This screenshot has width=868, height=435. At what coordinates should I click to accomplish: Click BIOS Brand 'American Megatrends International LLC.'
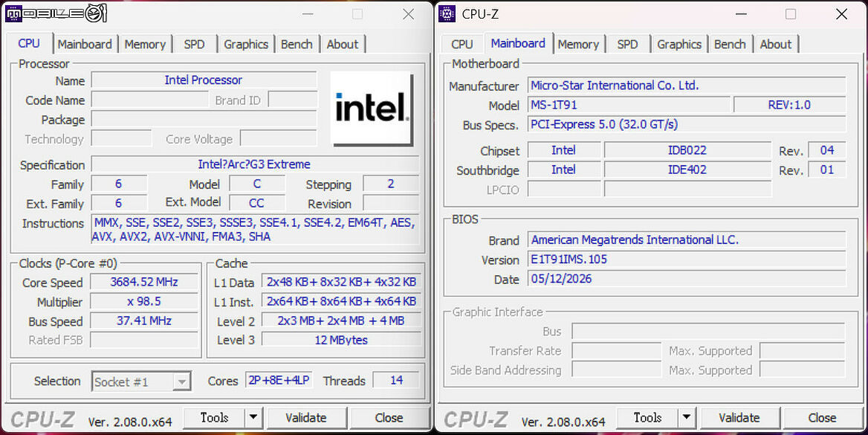687,240
